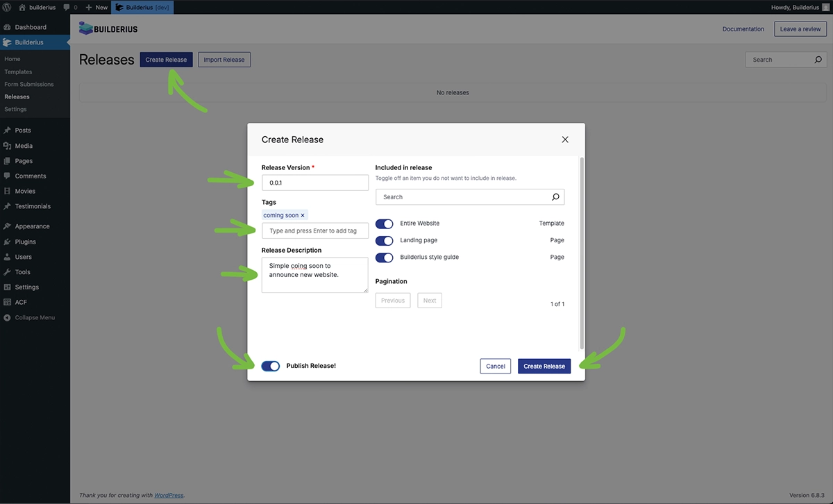Click the Collapse Menu arrow icon
Screen dimensions: 833x504
(7, 317)
